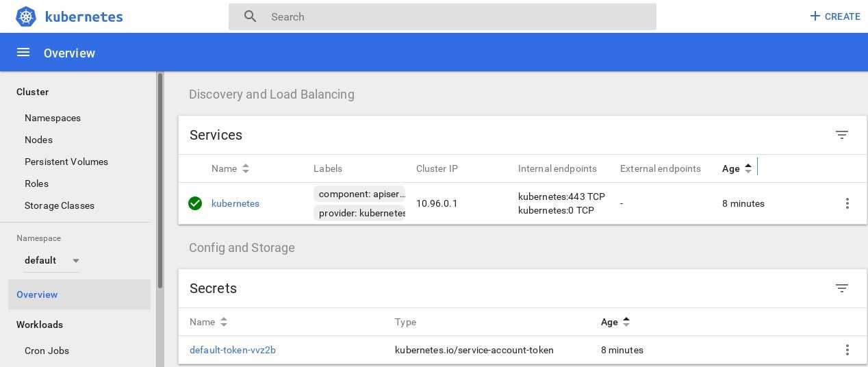Click the Internal endpoints column header
Screen dimensions: 868x367
point(557,168)
